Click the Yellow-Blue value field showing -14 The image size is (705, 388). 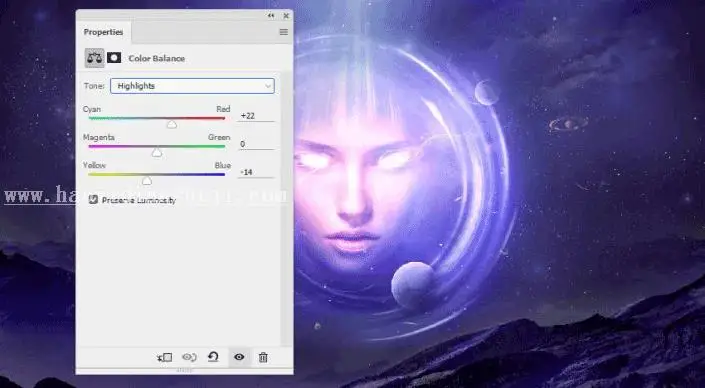(255, 172)
